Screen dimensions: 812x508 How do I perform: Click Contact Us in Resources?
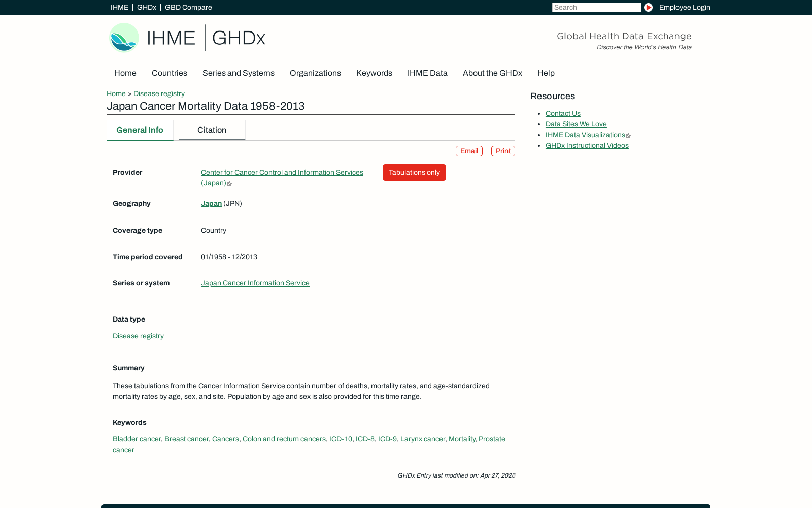click(x=563, y=114)
